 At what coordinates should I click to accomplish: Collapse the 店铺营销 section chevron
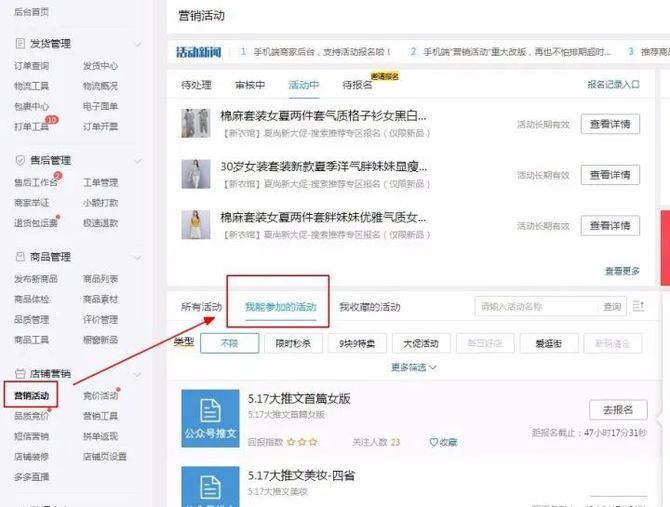[138, 374]
